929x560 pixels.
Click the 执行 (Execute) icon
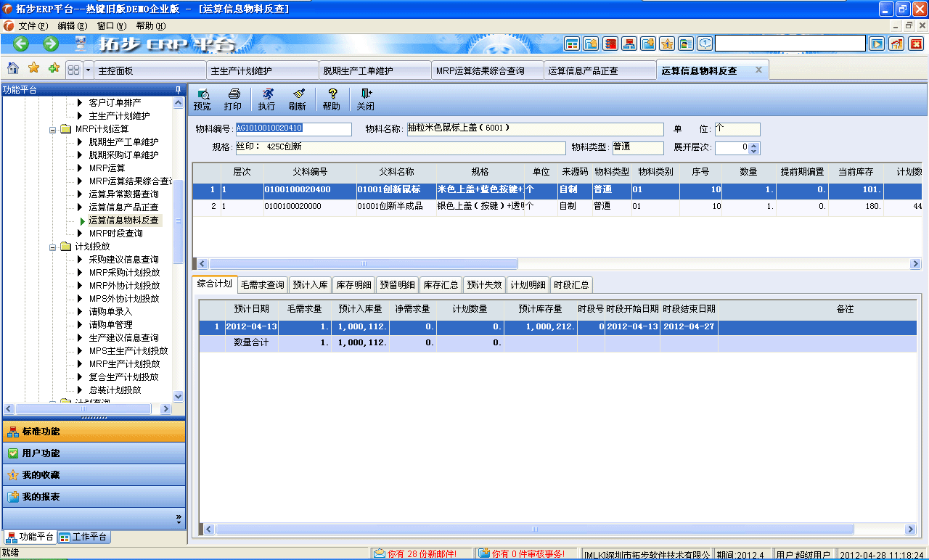(x=266, y=98)
